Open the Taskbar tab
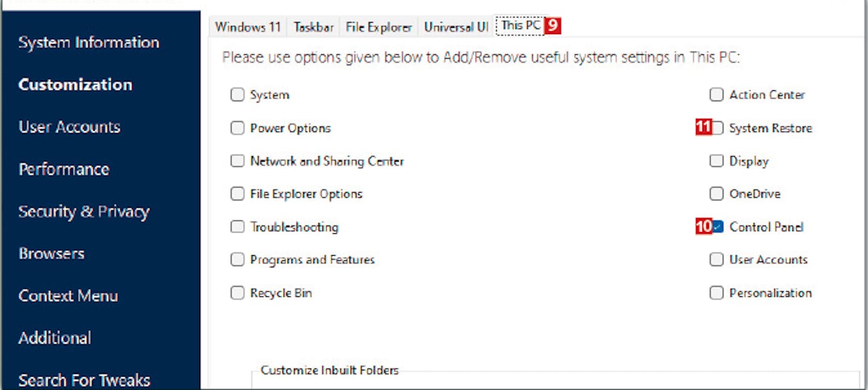The width and height of the screenshot is (868, 390). click(313, 27)
